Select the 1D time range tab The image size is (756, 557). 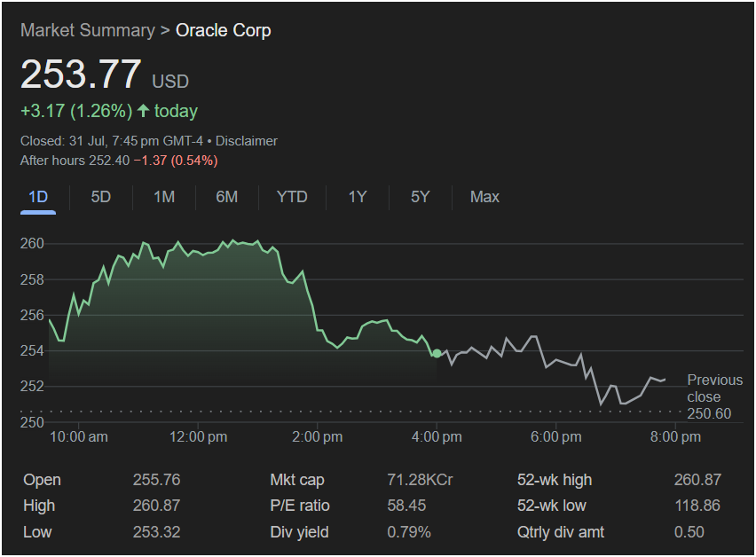[x=38, y=197]
